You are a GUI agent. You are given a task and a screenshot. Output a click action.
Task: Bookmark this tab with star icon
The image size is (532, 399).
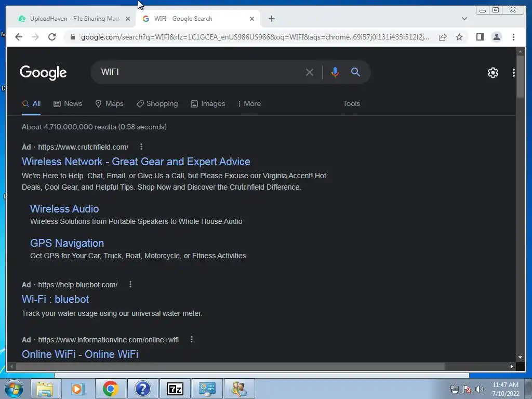pos(459,37)
